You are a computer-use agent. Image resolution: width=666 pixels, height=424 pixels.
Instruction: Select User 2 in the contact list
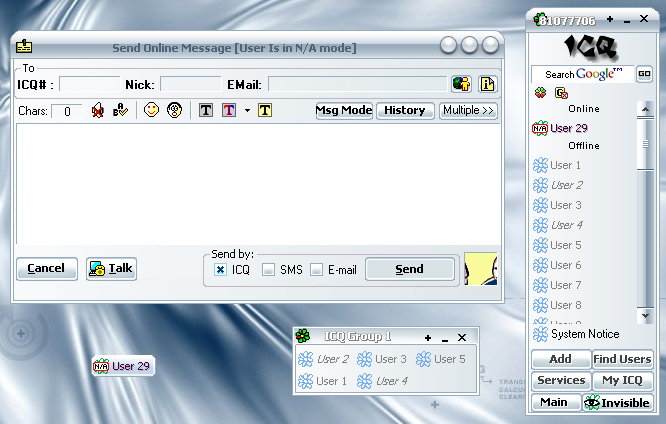[558, 185]
